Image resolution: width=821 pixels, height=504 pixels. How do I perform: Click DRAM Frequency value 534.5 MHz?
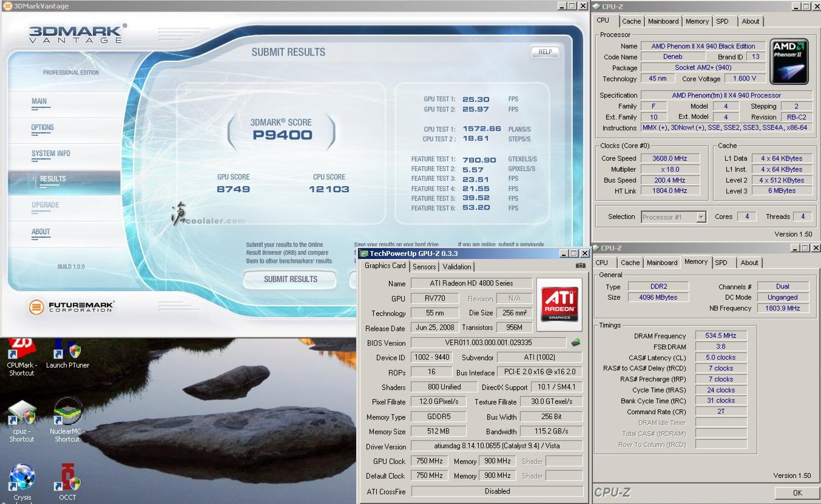tap(721, 335)
